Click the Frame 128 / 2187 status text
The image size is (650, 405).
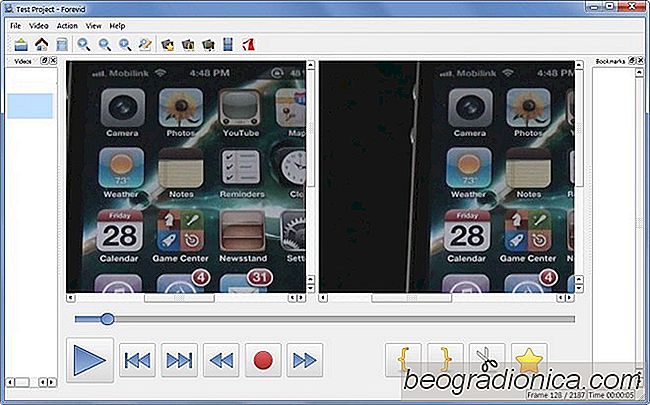(x=556, y=395)
